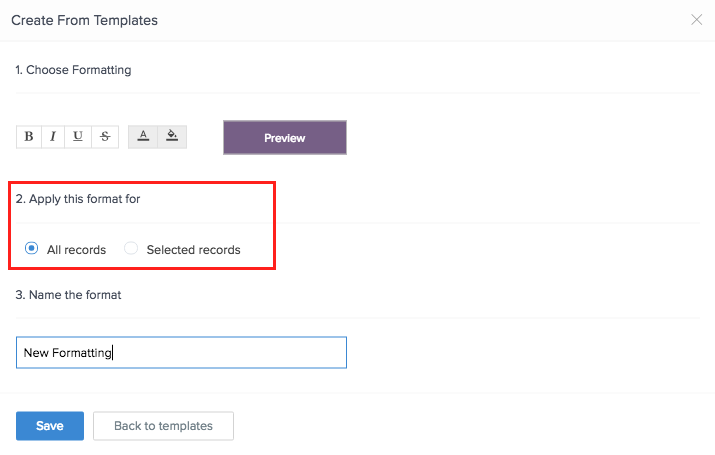Viewport: 715px width, 455px height.
Task: Open the font color picker
Action: [144, 137]
